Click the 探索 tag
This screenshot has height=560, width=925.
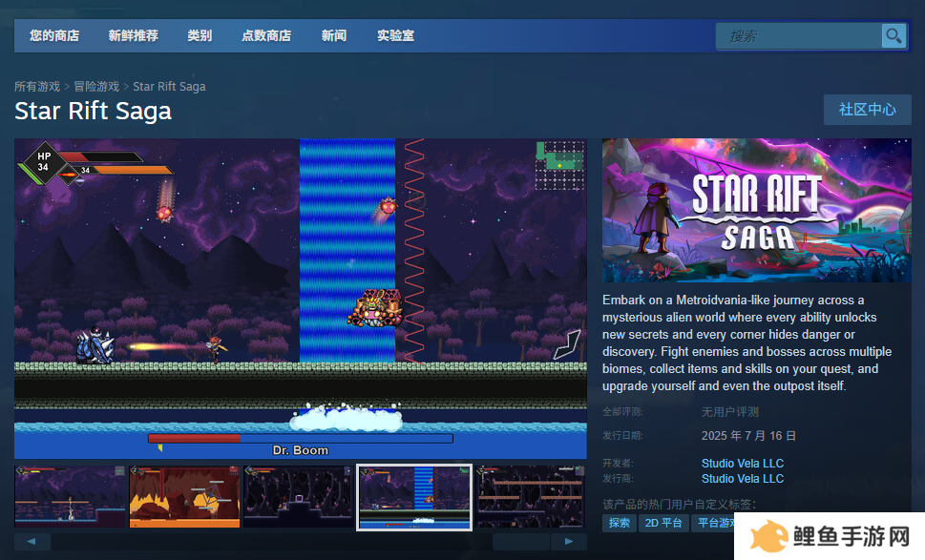coord(620,523)
